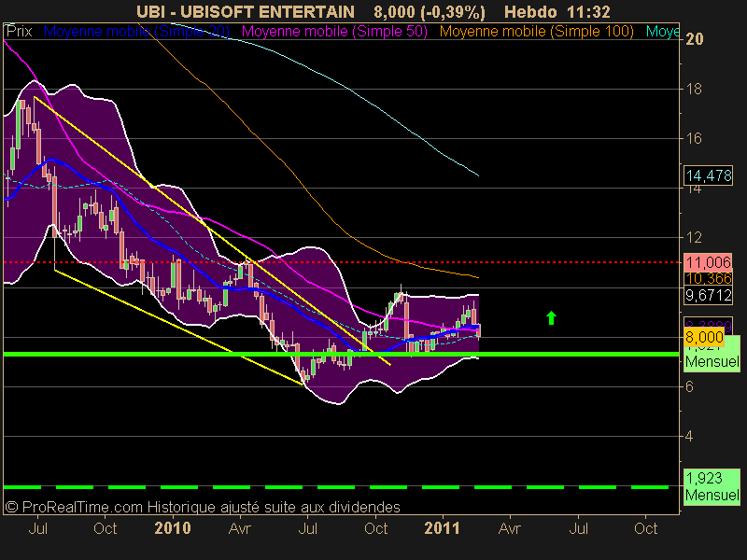Screen dimensions: 747x560
Task: Click the '16' value on the price axis
Action: click(694, 138)
